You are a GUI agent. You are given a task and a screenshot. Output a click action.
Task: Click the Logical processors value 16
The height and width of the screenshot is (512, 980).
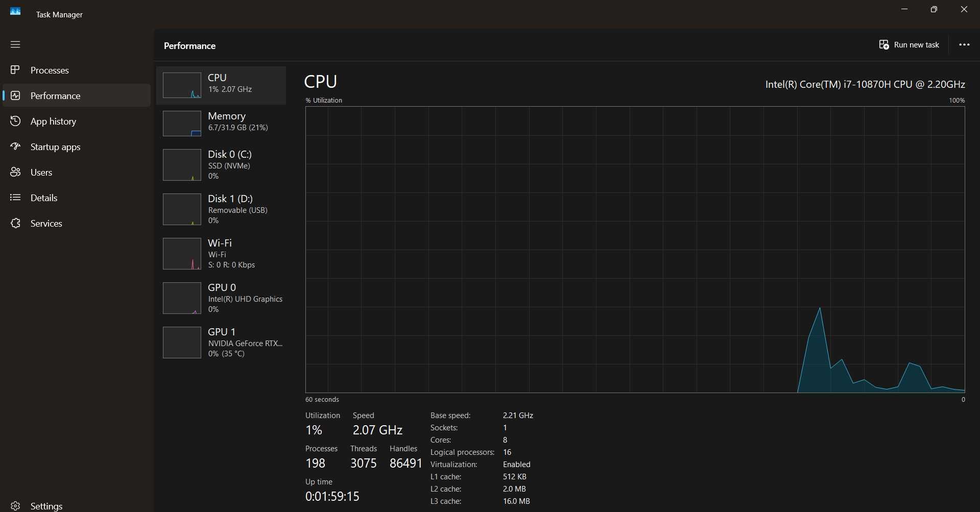point(507,452)
